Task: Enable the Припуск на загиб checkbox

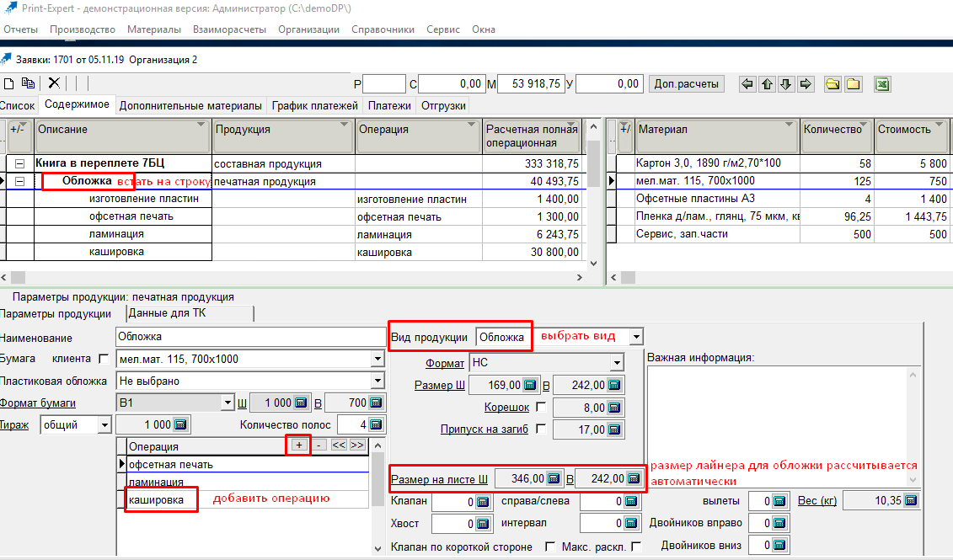Action: pos(541,429)
